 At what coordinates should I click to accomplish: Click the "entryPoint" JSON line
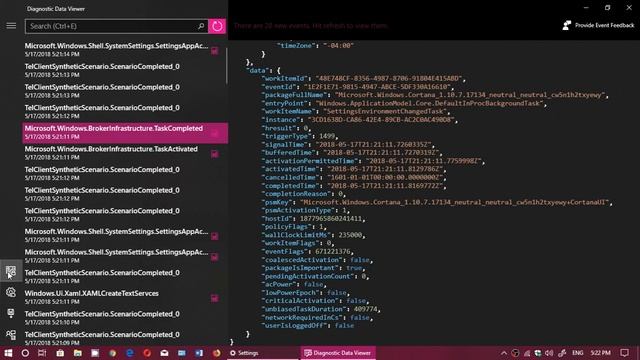pos(404,103)
